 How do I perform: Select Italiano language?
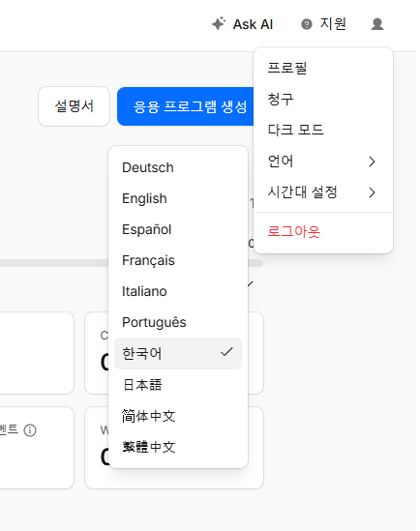[178, 291]
